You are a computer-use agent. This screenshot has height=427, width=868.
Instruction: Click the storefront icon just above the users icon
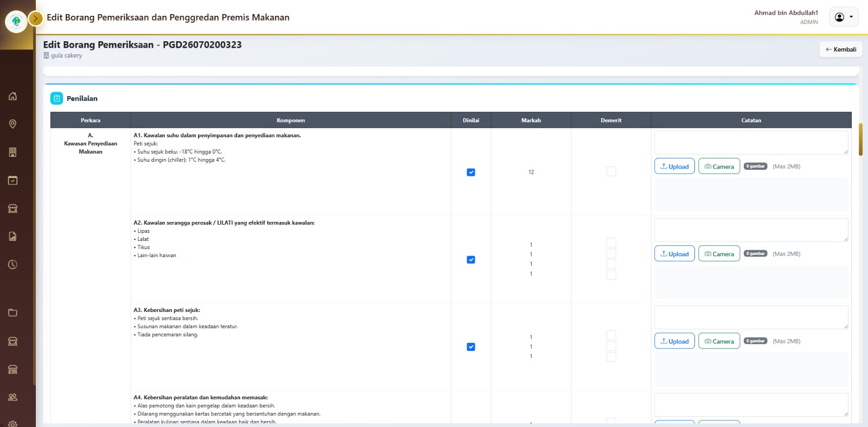12,369
